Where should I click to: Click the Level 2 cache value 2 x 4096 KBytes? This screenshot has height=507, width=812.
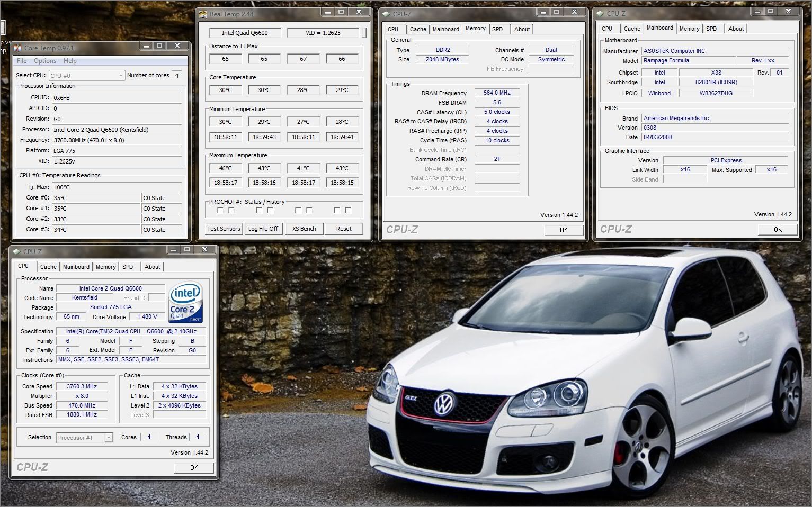(180, 406)
